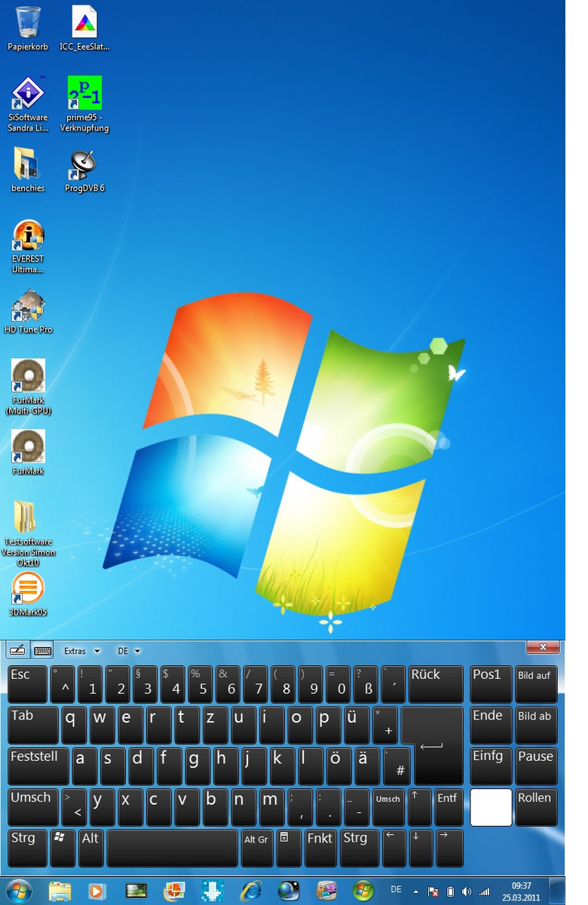Select the 3DMark05 shortcut icon

[x=28, y=594]
